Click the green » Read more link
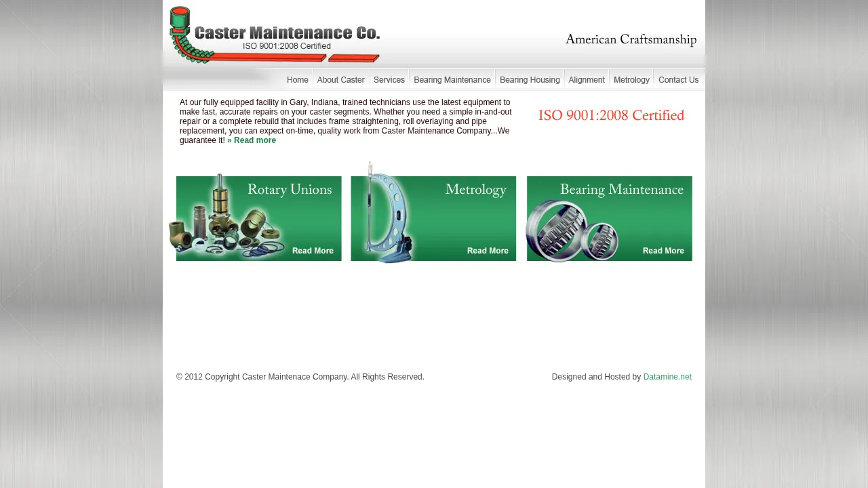Image resolution: width=868 pixels, height=488 pixels. (x=252, y=140)
